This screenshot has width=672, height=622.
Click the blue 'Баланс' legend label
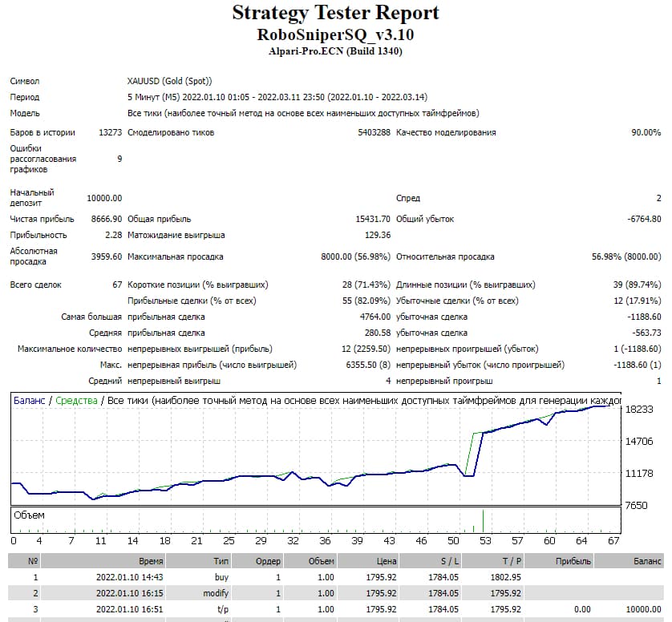pos(30,400)
